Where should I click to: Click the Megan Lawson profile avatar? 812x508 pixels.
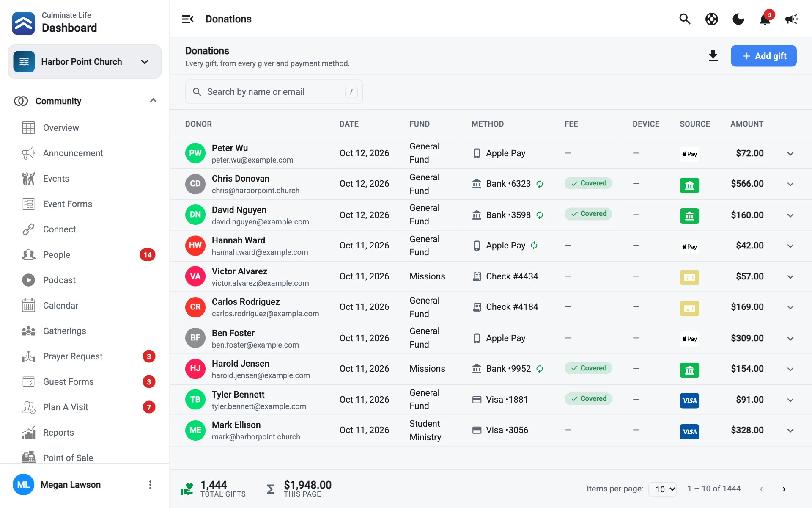click(23, 485)
